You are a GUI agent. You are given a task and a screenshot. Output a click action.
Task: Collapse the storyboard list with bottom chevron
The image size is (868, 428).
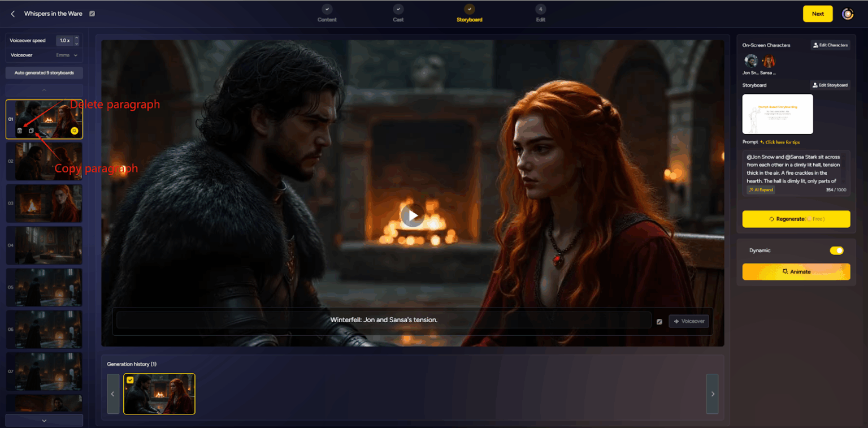pyautogui.click(x=44, y=420)
